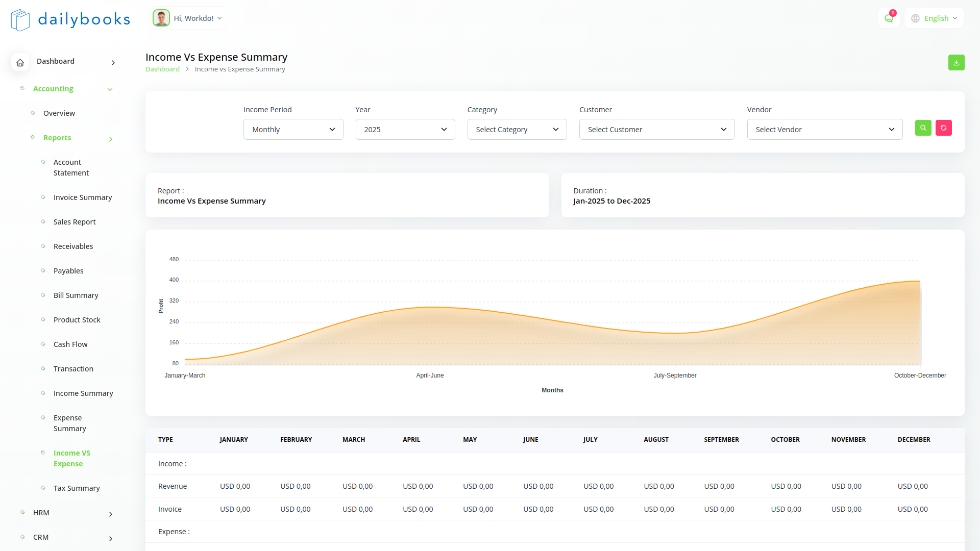This screenshot has height=551, width=980.
Task: Click the Dashboard home icon
Action: [x=20, y=62]
